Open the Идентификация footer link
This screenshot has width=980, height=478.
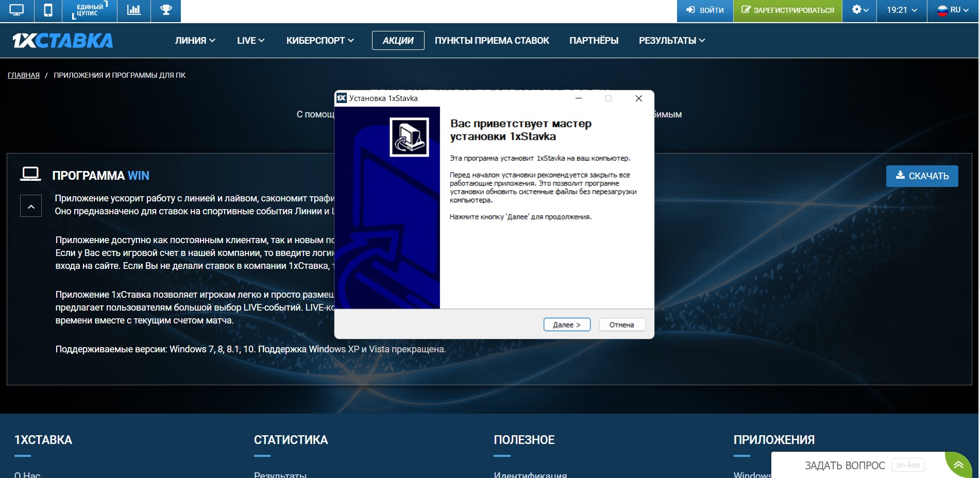(x=530, y=474)
